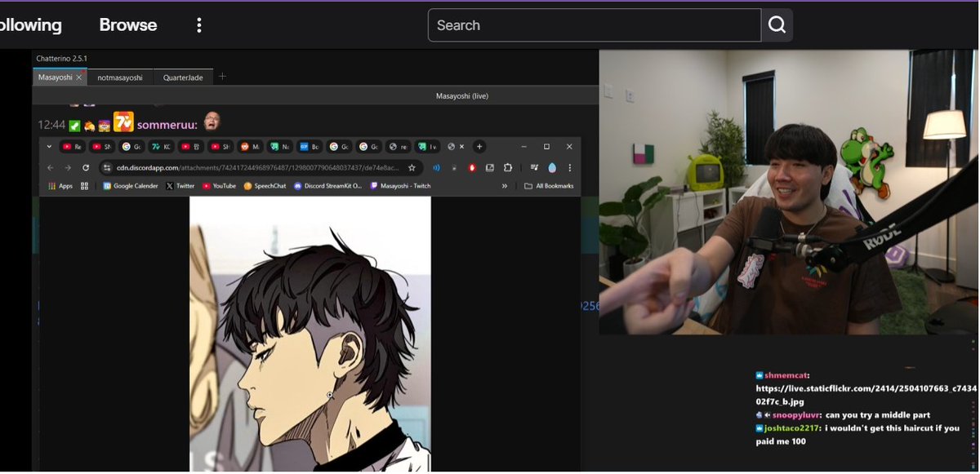Viewport: 980px width, 474px height.
Task: Open Apps bookmark shortcut
Action: pyautogui.click(x=60, y=186)
